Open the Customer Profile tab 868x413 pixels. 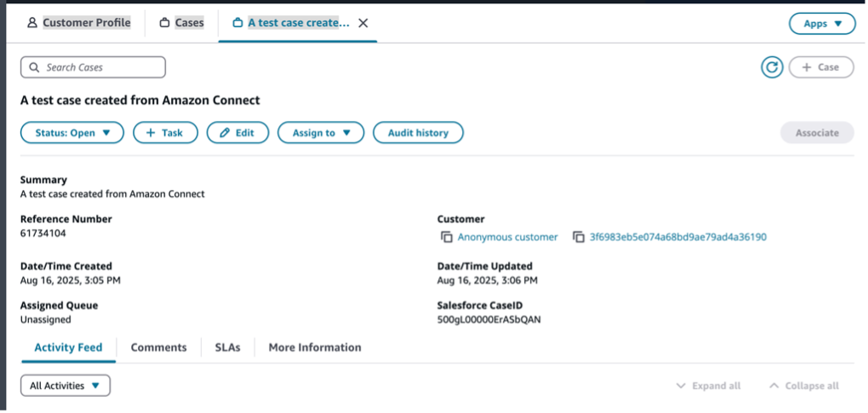point(79,23)
